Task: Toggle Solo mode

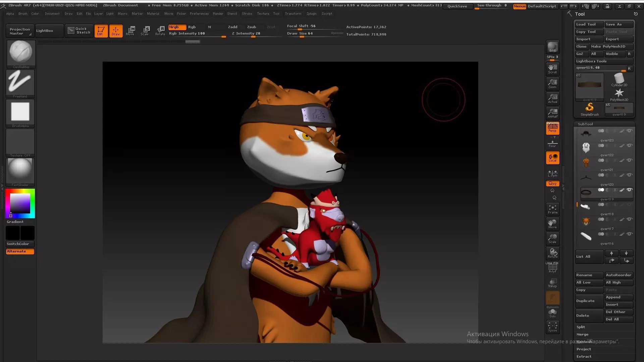Action: (x=552, y=313)
